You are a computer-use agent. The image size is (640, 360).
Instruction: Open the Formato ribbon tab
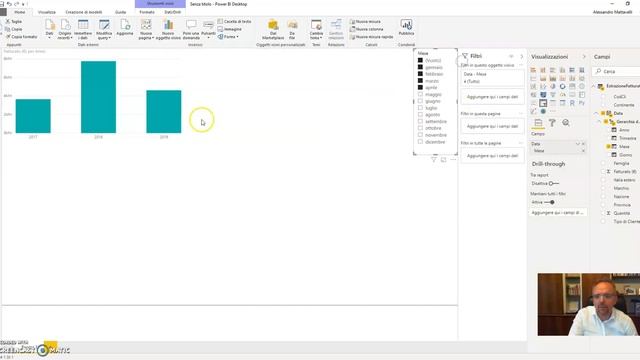(147, 12)
